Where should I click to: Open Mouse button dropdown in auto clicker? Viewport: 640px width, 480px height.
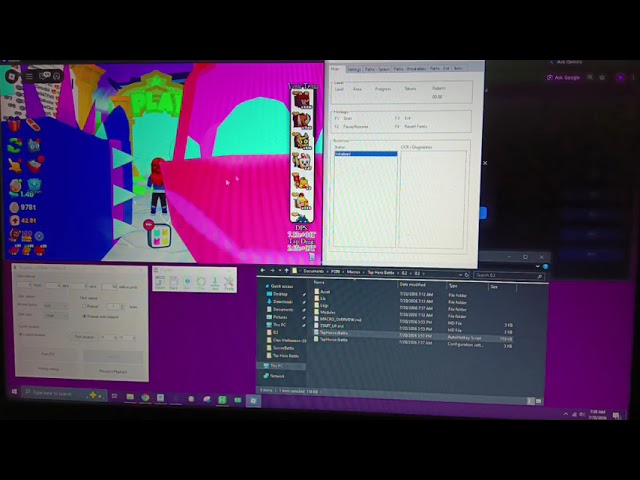point(56,305)
